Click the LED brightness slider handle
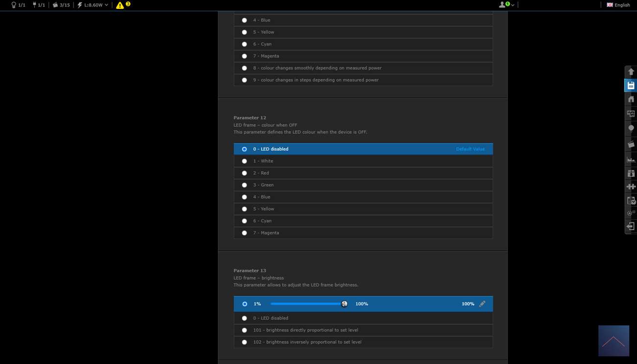637x364 pixels. (x=344, y=304)
